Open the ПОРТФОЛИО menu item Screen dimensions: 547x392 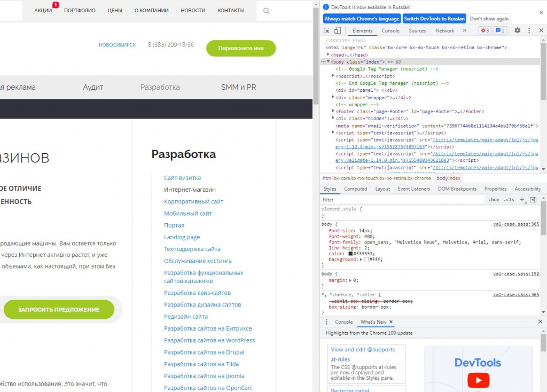(x=80, y=11)
